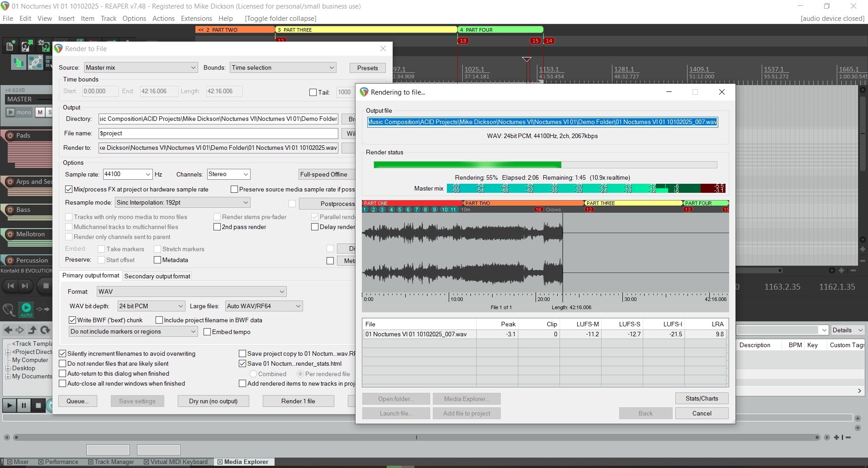Viewport: 868px width, 468px height.
Task: Open the Source dropdown showing Master mix
Action: [141, 67]
